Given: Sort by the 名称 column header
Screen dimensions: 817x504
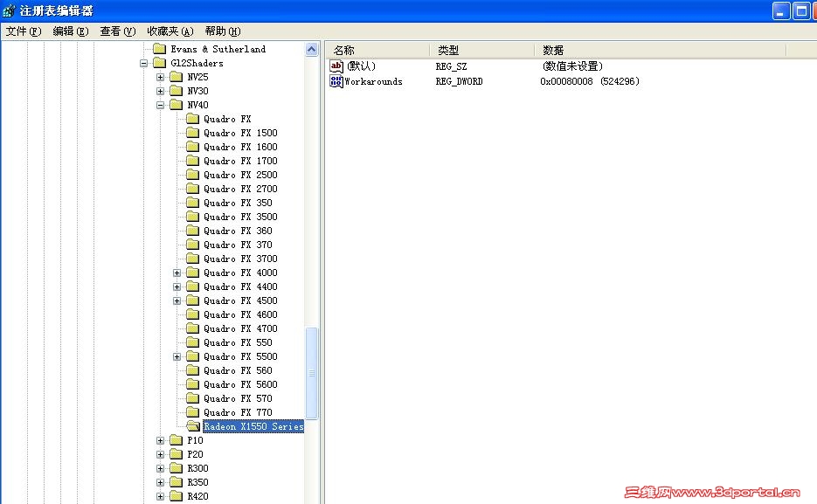Looking at the screenshot, I should [377, 51].
